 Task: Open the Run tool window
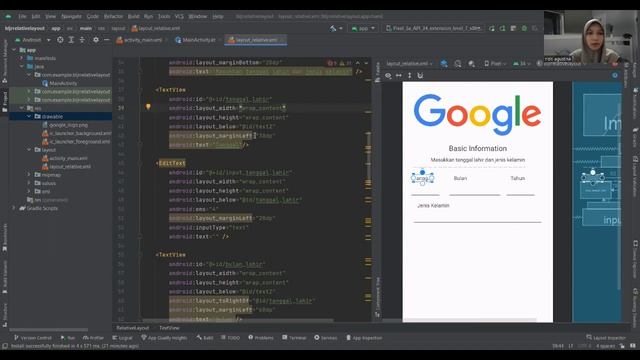(x=68, y=338)
